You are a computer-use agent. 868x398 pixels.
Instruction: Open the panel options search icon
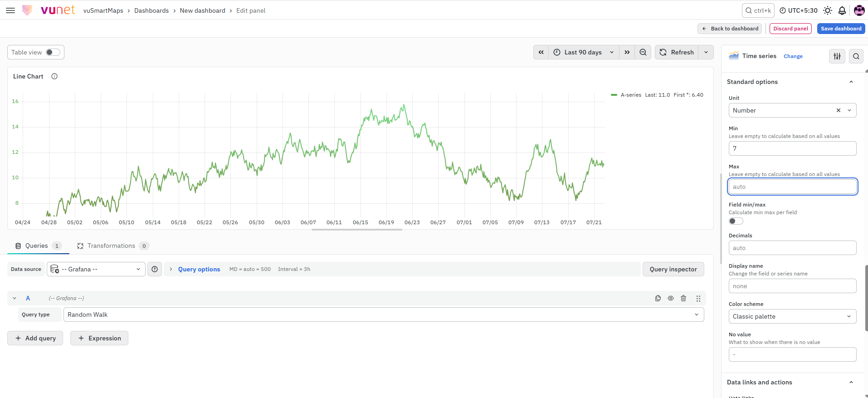click(x=856, y=56)
